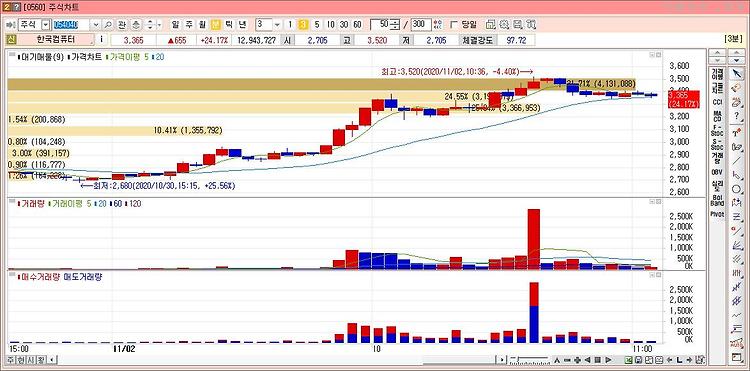Click the 거래량 indicator button in sidebar

click(x=717, y=157)
